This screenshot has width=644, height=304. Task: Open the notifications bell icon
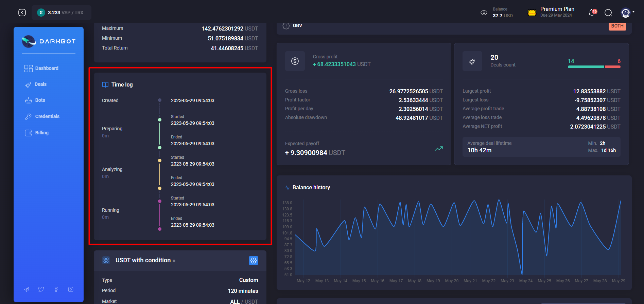point(592,13)
